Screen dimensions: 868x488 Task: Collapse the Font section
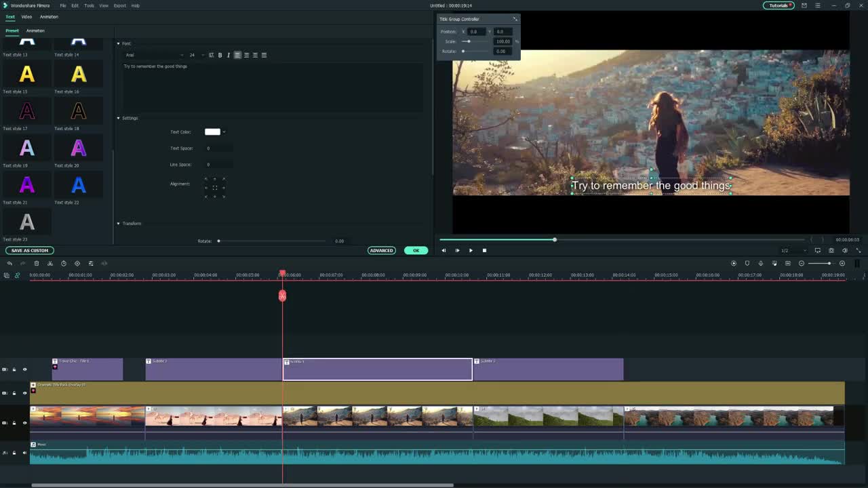point(118,43)
